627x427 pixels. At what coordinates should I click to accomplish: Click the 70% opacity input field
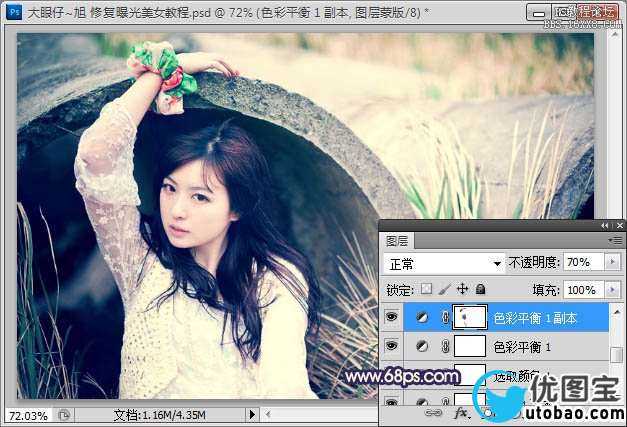tap(584, 262)
